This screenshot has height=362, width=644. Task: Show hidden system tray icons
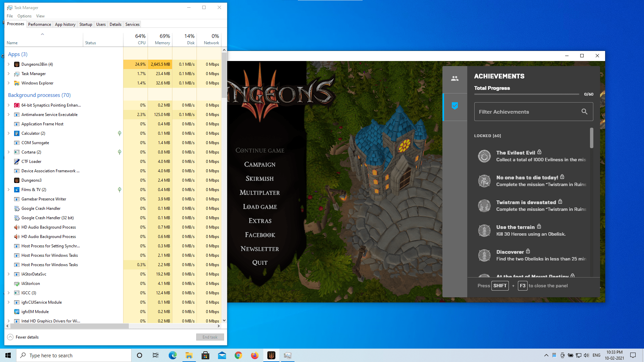point(546,355)
